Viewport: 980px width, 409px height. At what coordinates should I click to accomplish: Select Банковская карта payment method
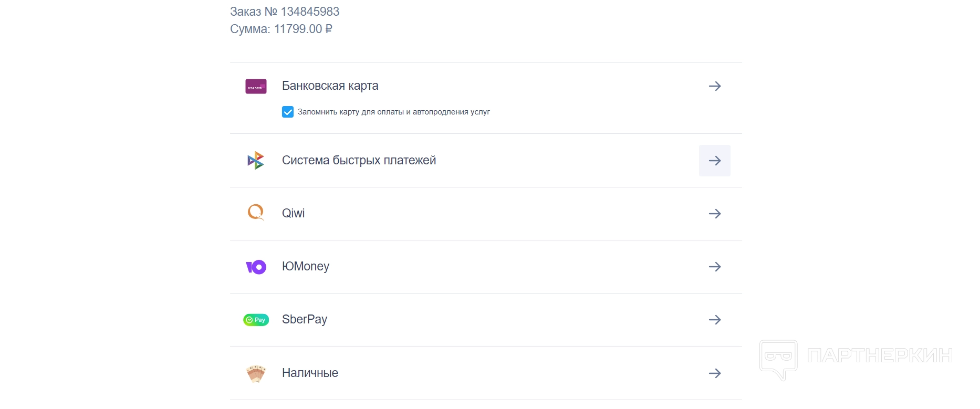[x=330, y=86]
